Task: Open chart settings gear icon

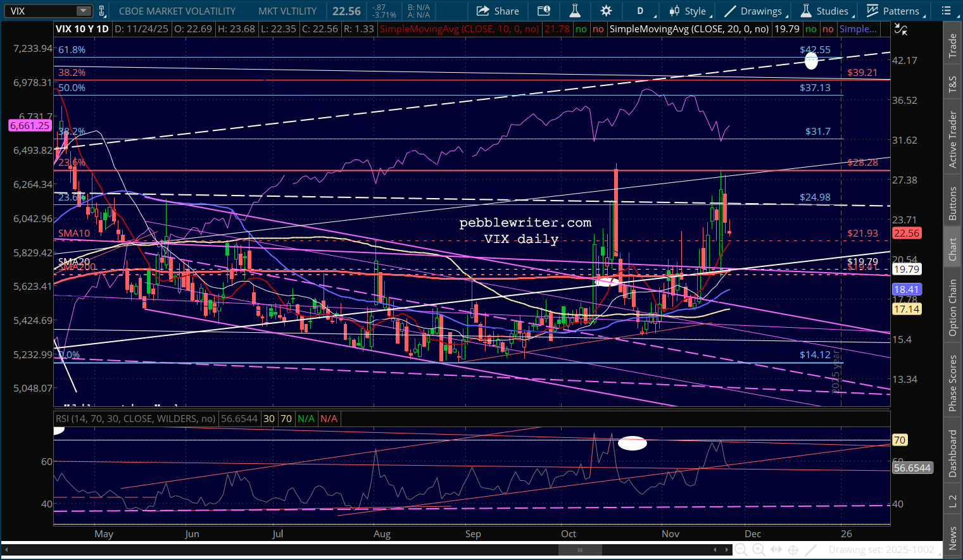Action: pos(606,11)
